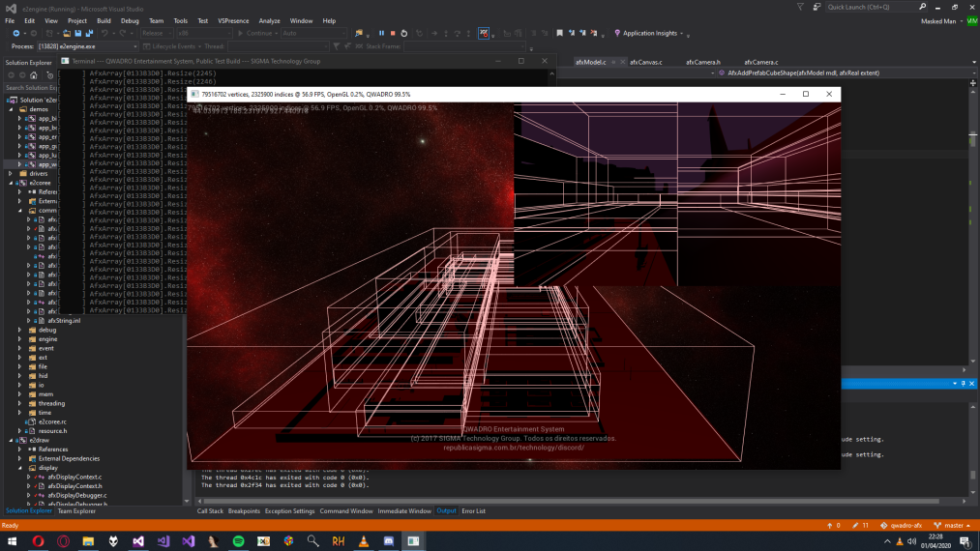Restart the debugging session
Viewport: 980px width, 551px height.
[404, 33]
